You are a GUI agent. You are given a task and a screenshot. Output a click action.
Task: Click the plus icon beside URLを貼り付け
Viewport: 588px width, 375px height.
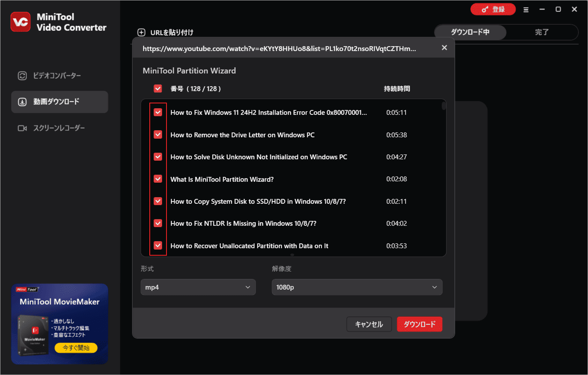click(141, 32)
